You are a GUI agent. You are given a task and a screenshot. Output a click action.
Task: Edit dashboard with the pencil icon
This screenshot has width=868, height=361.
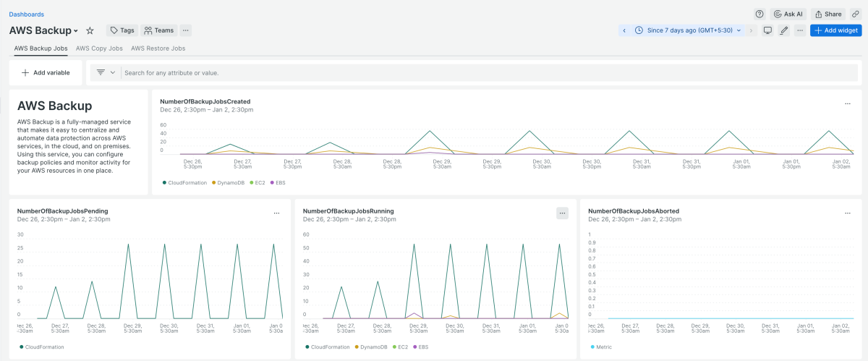[783, 30]
